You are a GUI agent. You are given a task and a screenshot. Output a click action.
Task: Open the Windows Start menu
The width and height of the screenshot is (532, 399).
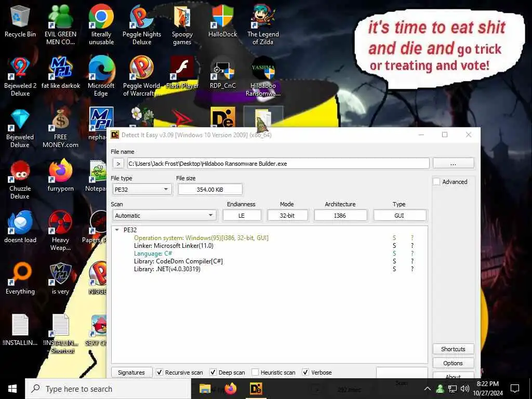click(12, 389)
